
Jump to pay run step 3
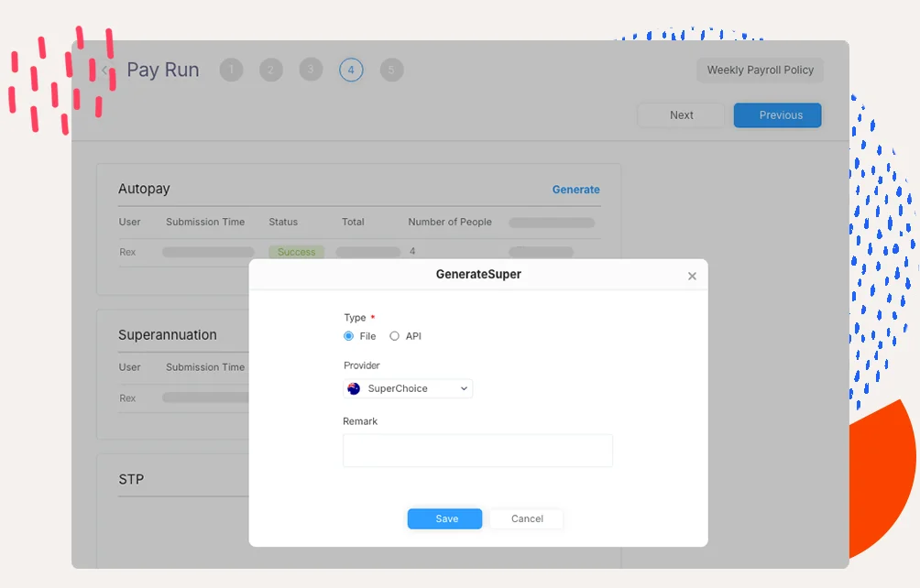pos(311,71)
